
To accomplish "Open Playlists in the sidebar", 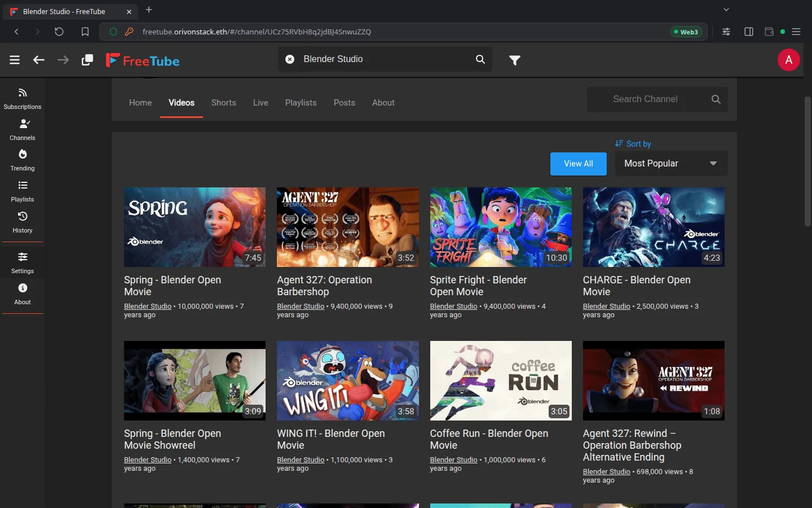I will (x=23, y=191).
